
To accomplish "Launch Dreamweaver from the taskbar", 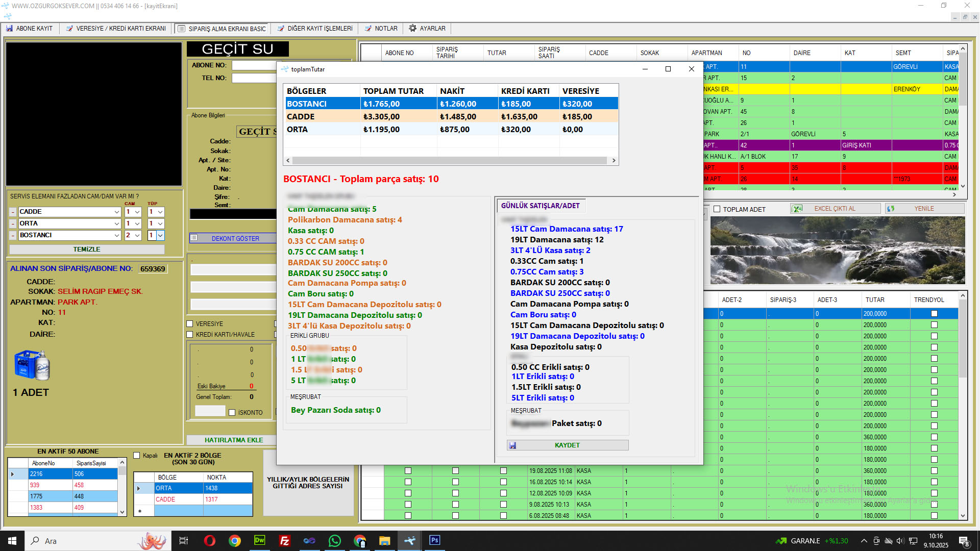I will [259, 541].
